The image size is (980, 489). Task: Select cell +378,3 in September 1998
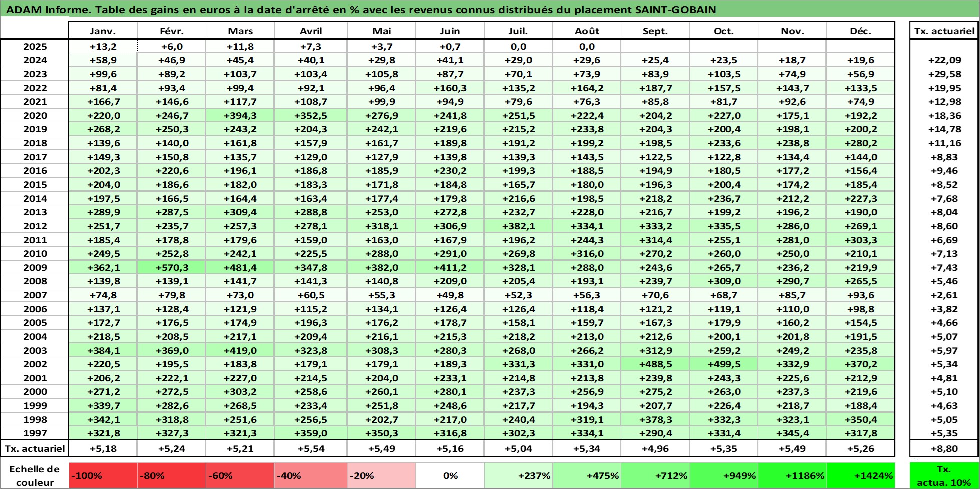[x=655, y=420]
